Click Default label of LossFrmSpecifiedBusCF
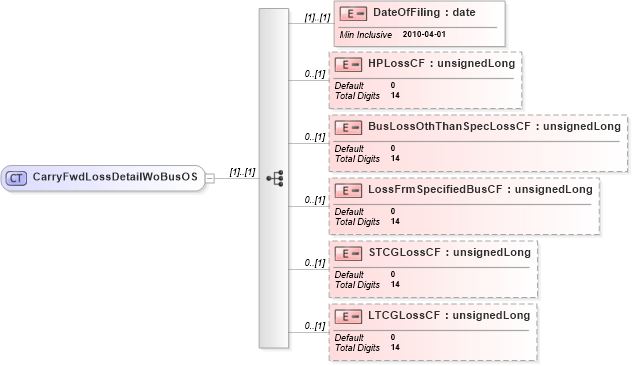The image size is (632, 366). pos(349,212)
